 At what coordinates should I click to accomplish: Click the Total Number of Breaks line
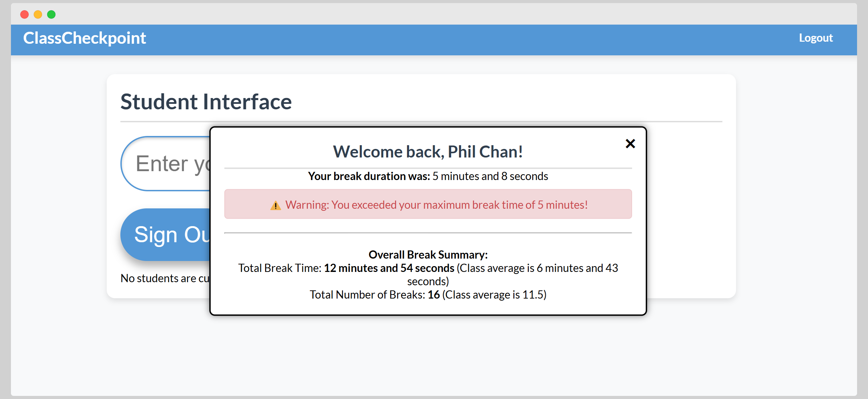pos(428,294)
